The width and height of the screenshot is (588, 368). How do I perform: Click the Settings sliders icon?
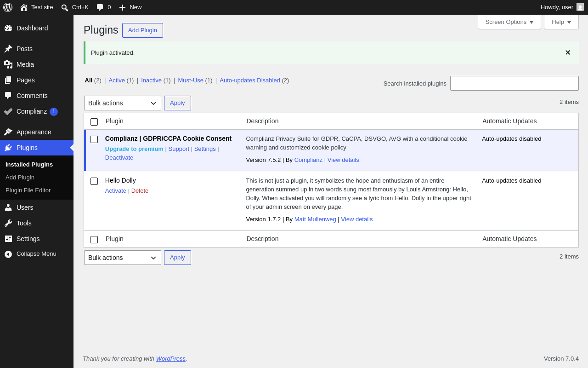8,239
